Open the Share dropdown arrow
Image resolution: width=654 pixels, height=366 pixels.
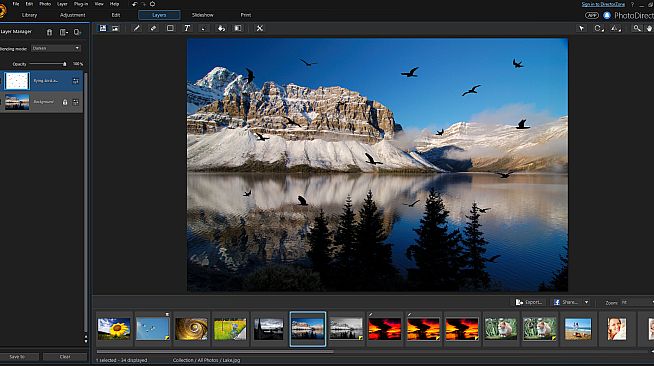pyautogui.click(x=586, y=302)
